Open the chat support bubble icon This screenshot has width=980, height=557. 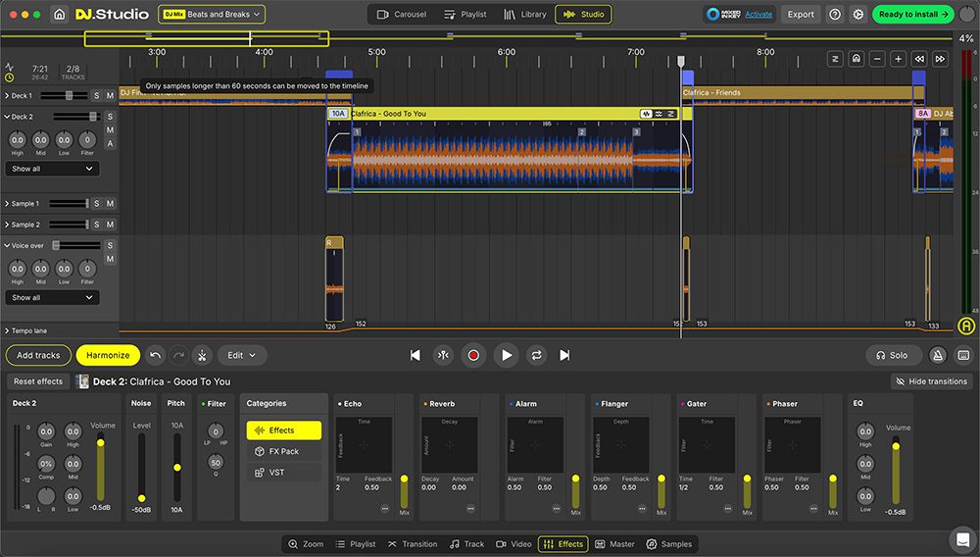[x=961, y=539]
